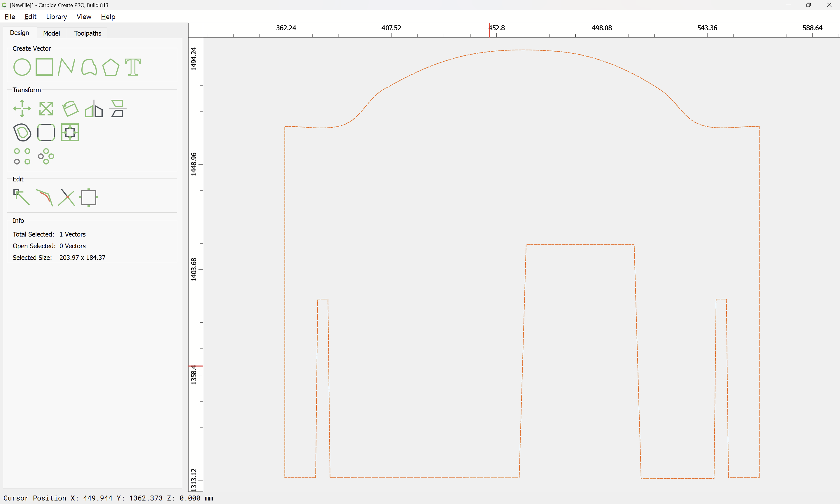Image resolution: width=840 pixels, height=504 pixels.
Task: Switch to the Design tab
Action: (x=19, y=33)
